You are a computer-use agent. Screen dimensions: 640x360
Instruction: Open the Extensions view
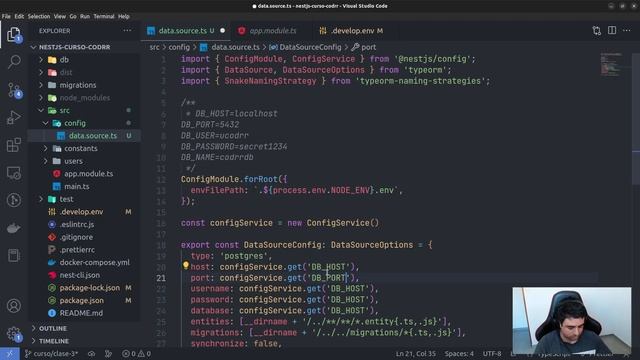point(14,145)
